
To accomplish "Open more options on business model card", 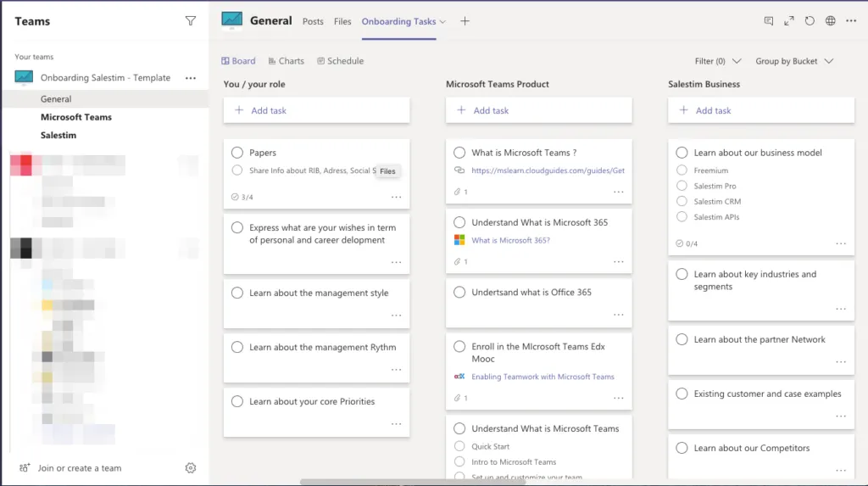I will (x=841, y=243).
